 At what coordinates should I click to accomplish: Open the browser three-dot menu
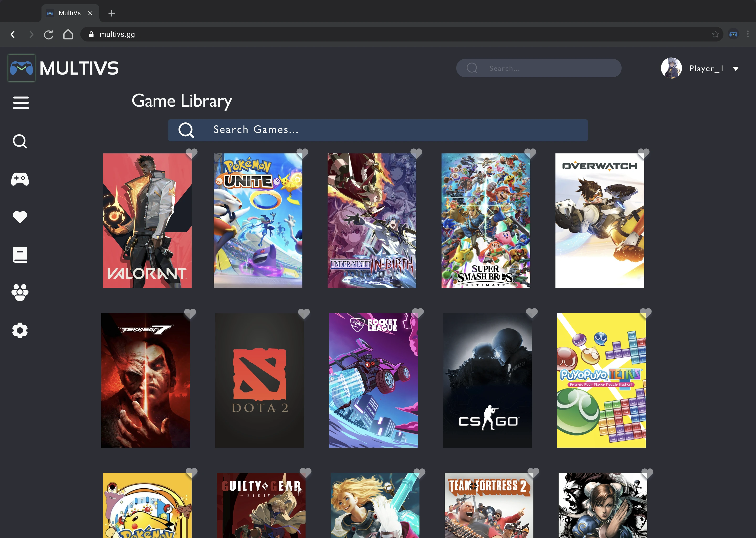tap(748, 34)
